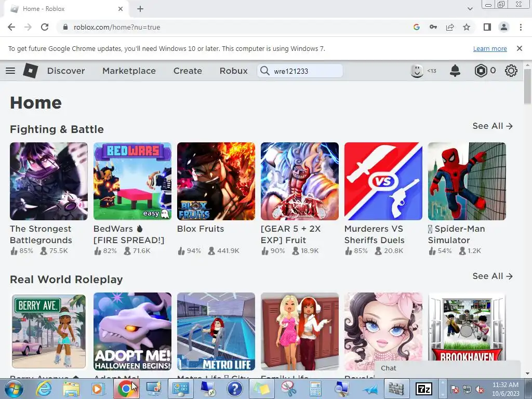Click the Roblox search field
This screenshot has width=532, height=399.
300,71
